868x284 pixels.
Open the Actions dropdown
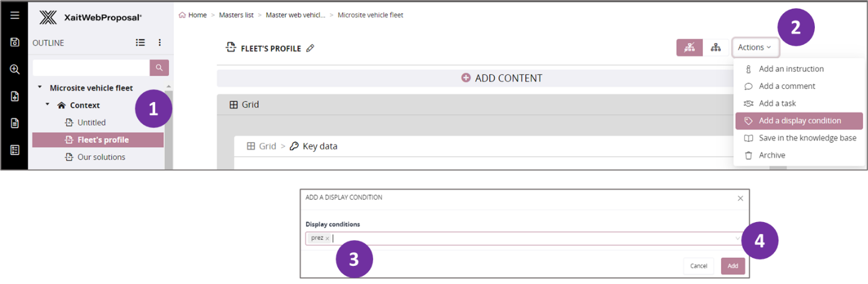(x=754, y=48)
